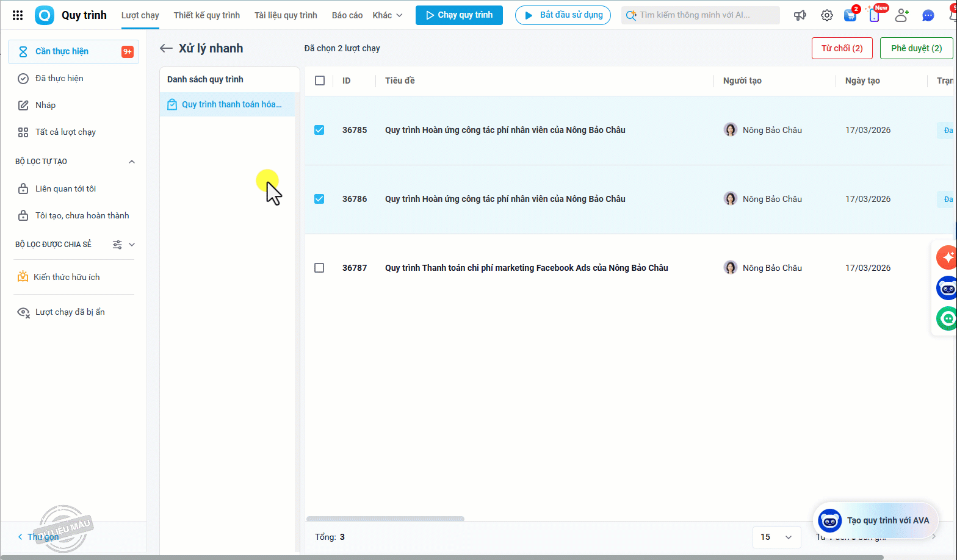Open the chat messages icon
This screenshot has width=957, height=560.
pos(928,15)
